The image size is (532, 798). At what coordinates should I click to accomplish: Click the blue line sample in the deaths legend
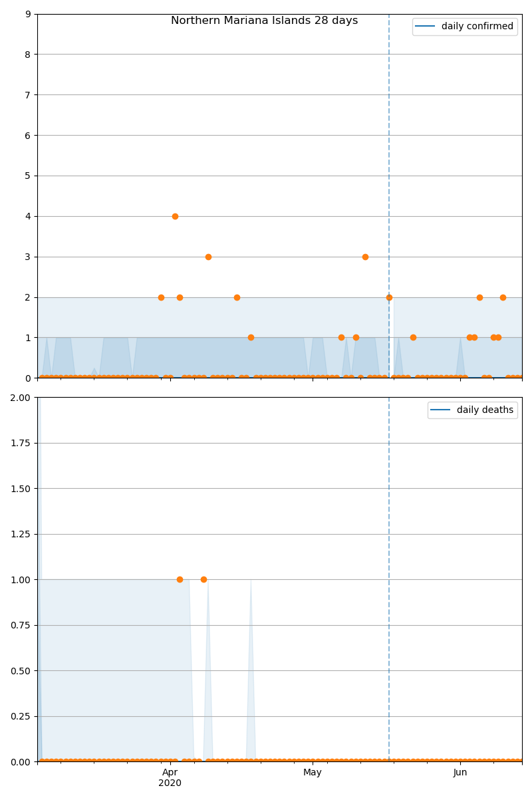440,410
